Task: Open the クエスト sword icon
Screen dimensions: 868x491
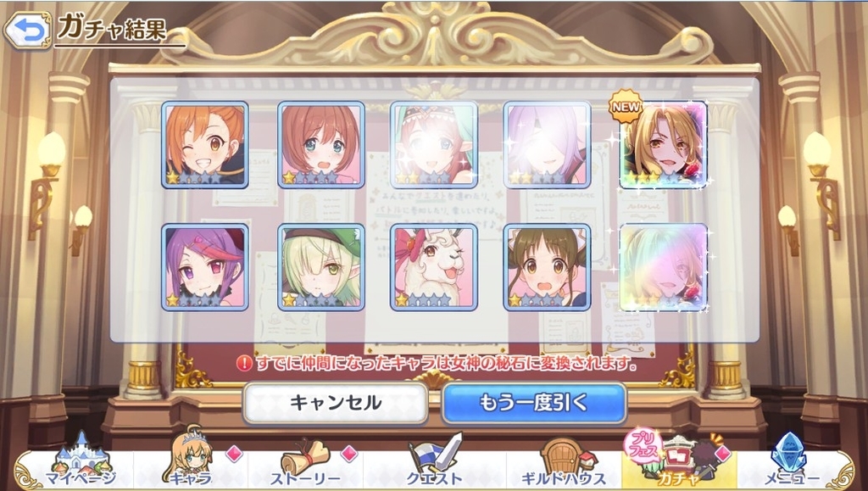Action: tap(434, 461)
